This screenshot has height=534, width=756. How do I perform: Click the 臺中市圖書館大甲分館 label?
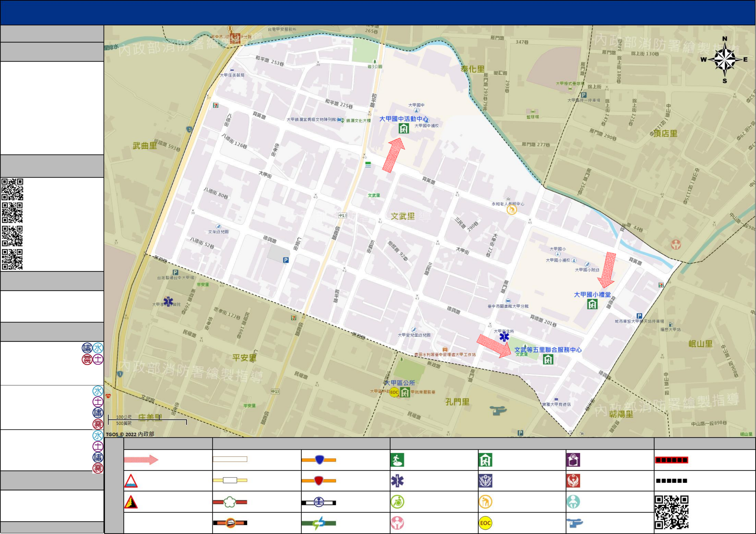click(x=508, y=306)
